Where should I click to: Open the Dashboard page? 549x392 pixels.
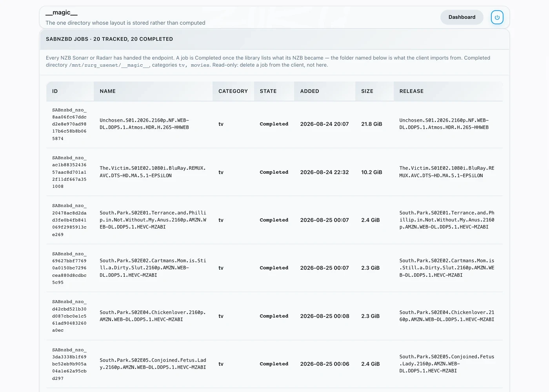tap(462, 17)
